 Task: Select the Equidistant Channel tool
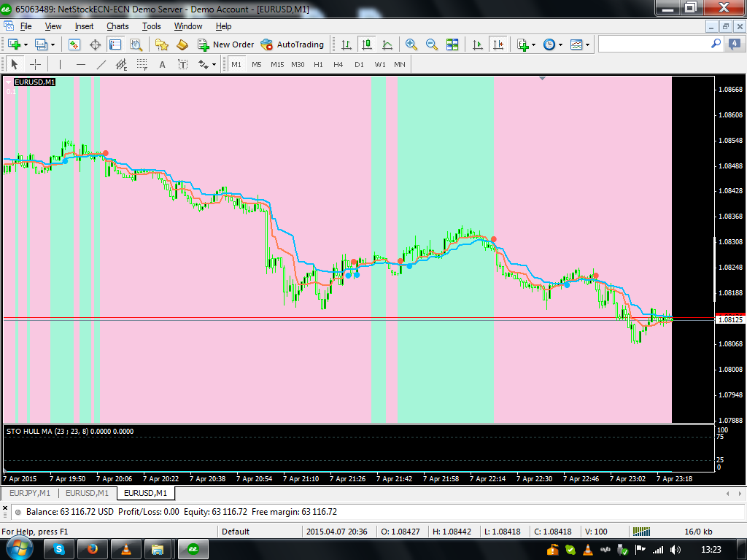click(122, 64)
